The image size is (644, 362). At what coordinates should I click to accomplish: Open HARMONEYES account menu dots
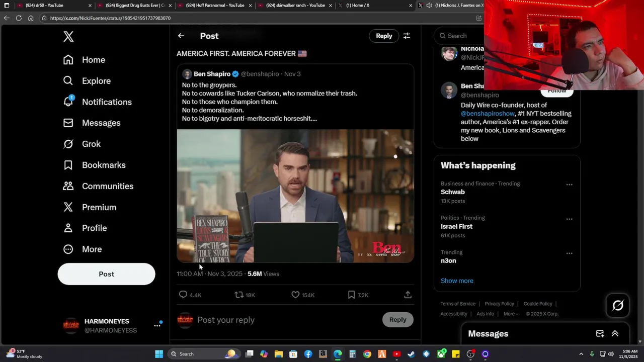tap(157, 325)
